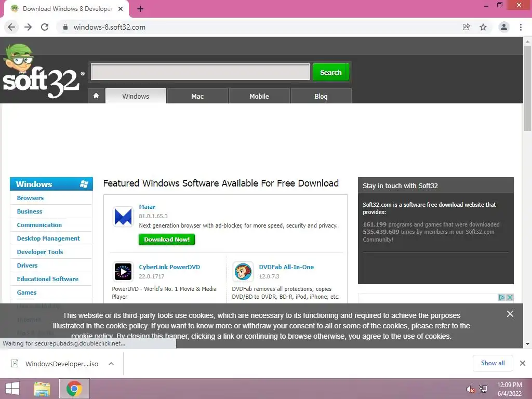The height and width of the screenshot is (399, 532).
Task: Open a new browser tab
Action: pyautogui.click(x=140, y=9)
